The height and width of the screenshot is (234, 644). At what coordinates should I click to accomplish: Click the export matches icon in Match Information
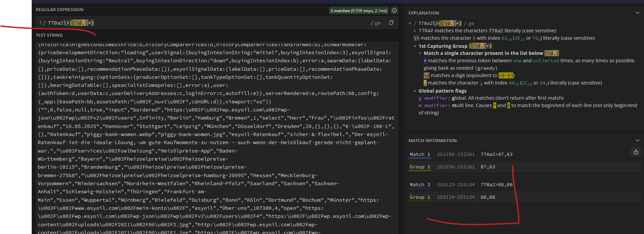636,152
